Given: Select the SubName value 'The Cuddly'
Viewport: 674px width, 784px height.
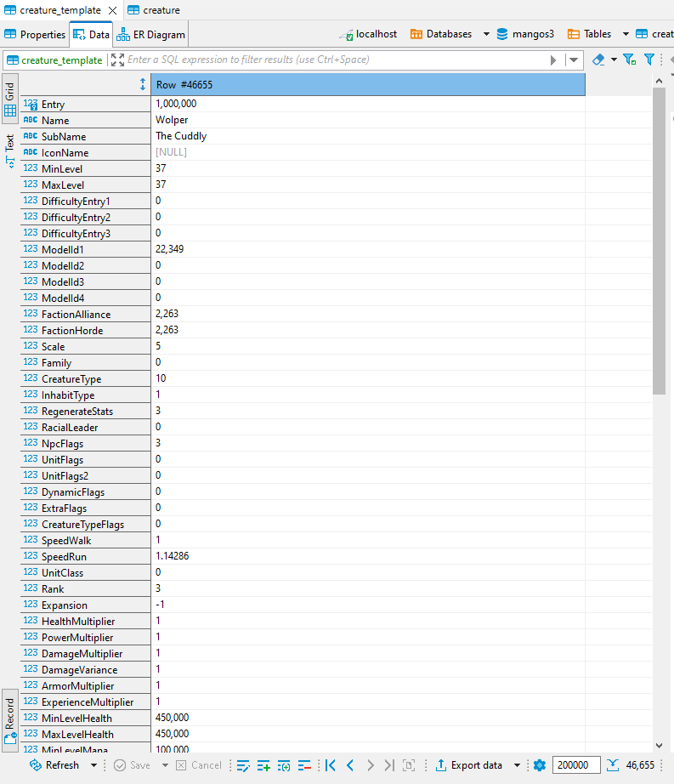Looking at the screenshot, I should [x=181, y=135].
